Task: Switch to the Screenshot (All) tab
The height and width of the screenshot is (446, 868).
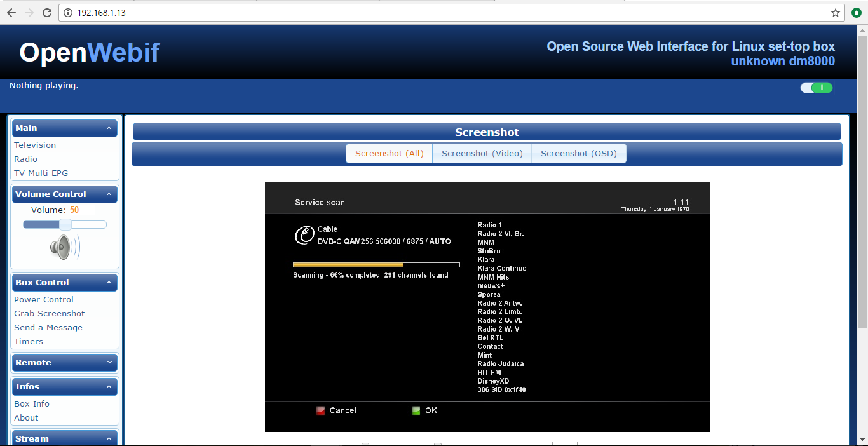Action: coord(389,153)
